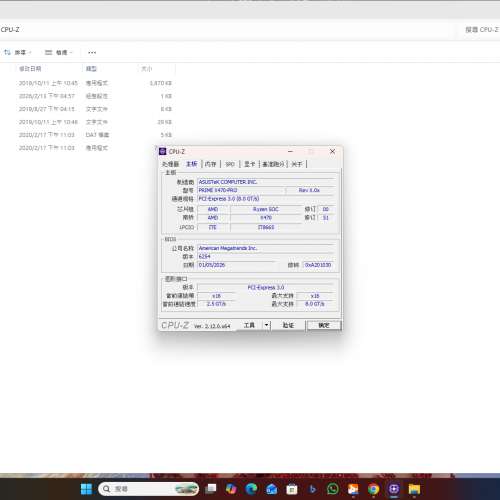Click the taskbar search box
The width and height of the screenshot is (500, 500).
[149, 489]
